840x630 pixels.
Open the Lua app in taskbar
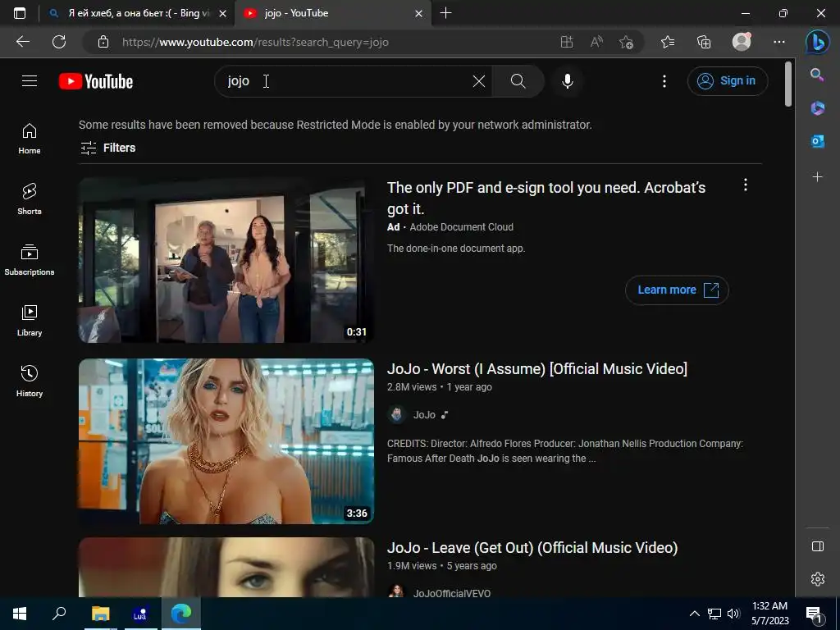pos(140,614)
